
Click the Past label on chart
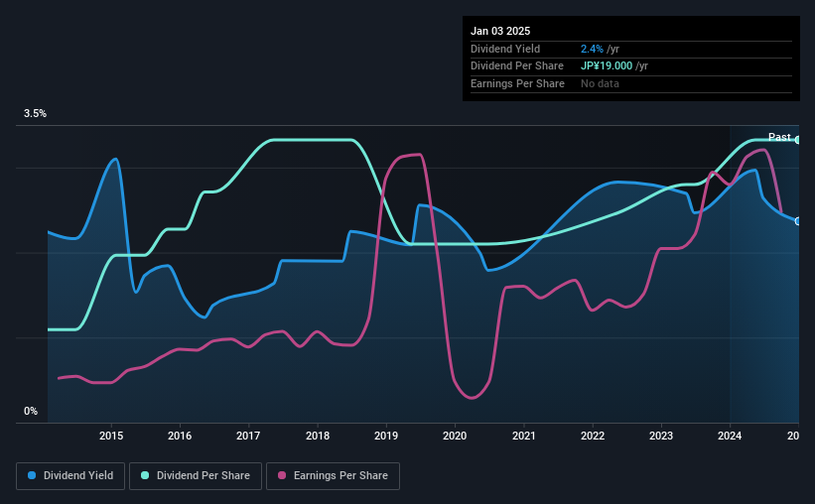pyautogui.click(x=779, y=137)
